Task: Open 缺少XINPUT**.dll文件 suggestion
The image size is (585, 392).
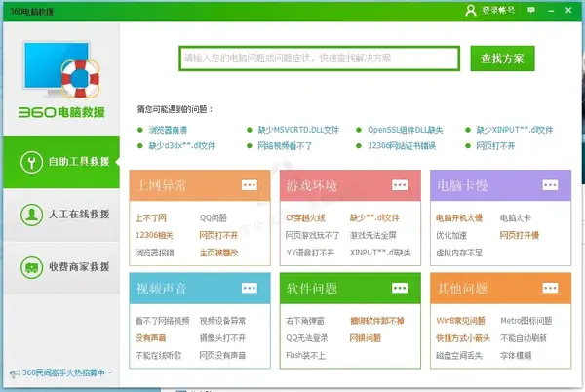Action: pos(515,130)
